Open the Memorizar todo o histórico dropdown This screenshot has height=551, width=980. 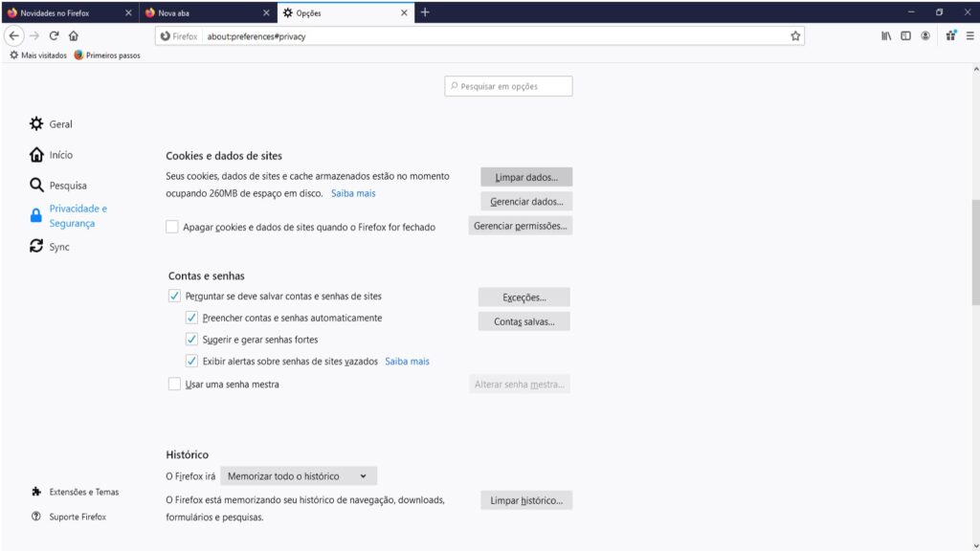pos(299,476)
